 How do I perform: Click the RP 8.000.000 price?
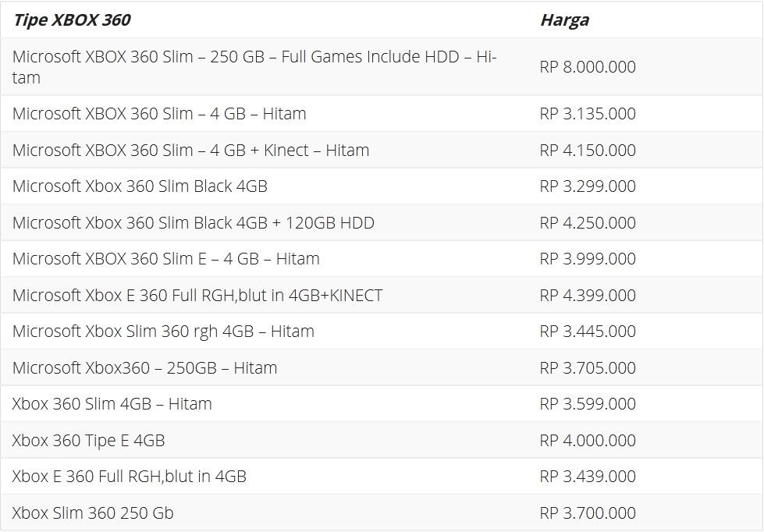pyautogui.click(x=588, y=67)
